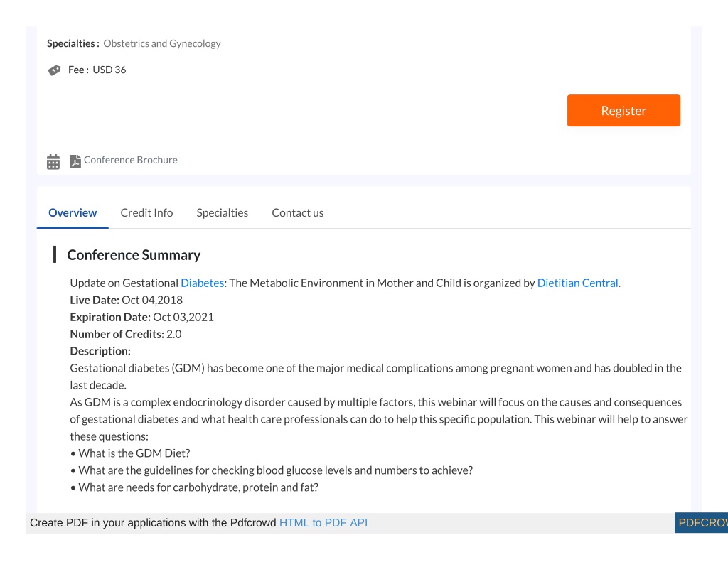Open the Dietitian Central organizer link
The image size is (728, 562).
pos(577,283)
